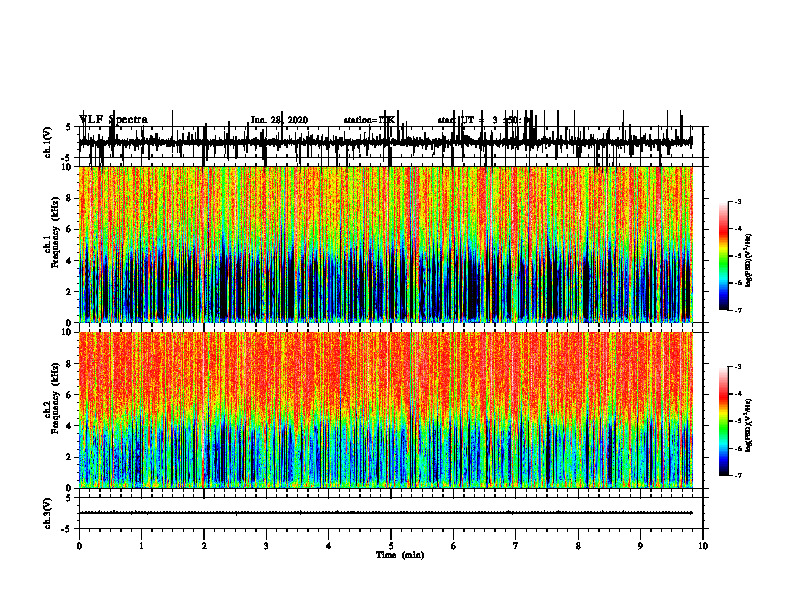Screen dimensions: 792x612
Task: Click the "1" tick on the time axis
Action: [141, 546]
